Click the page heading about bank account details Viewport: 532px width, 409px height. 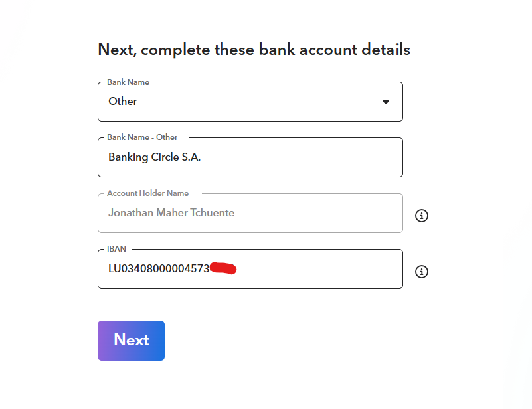(254, 50)
